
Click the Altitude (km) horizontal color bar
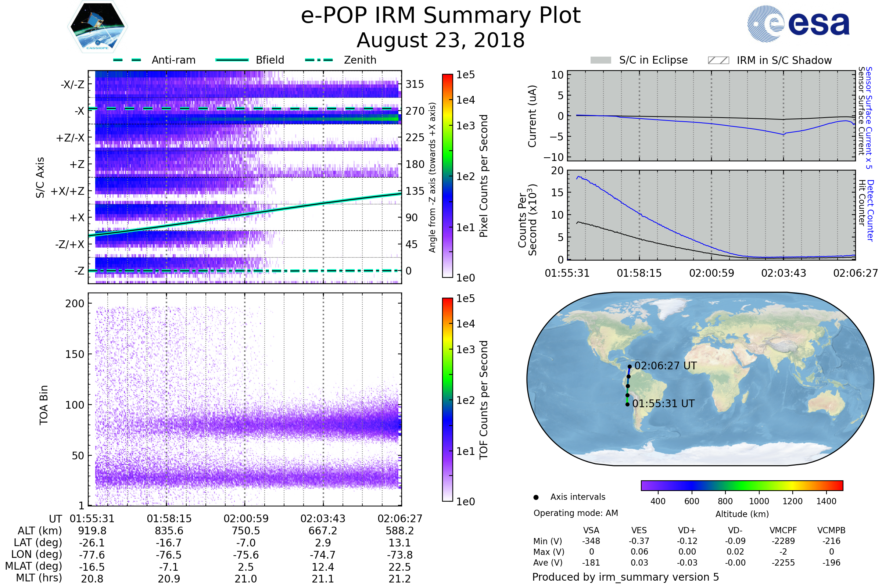pos(742,485)
